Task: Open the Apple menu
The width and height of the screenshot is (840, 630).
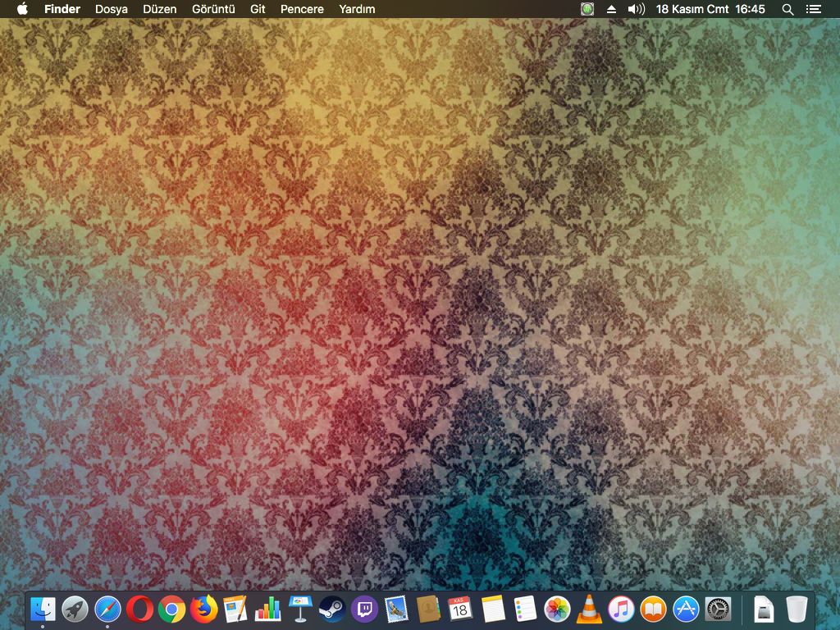Action: click(x=22, y=9)
